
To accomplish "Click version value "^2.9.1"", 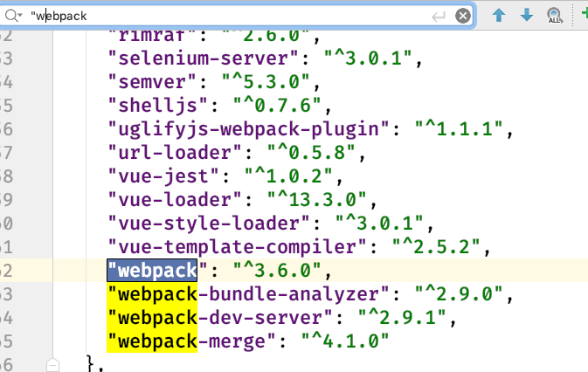I will tap(402, 318).
